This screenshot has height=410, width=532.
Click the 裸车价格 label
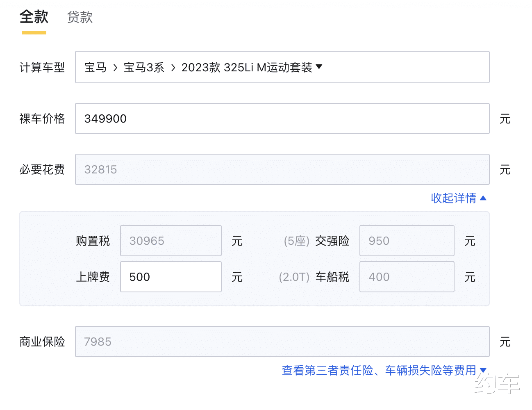coord(42,118)
